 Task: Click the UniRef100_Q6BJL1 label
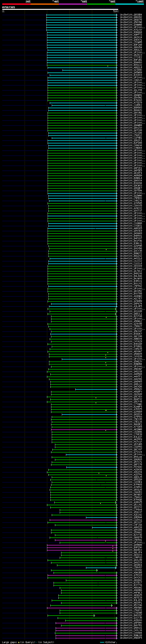point(131,313)
